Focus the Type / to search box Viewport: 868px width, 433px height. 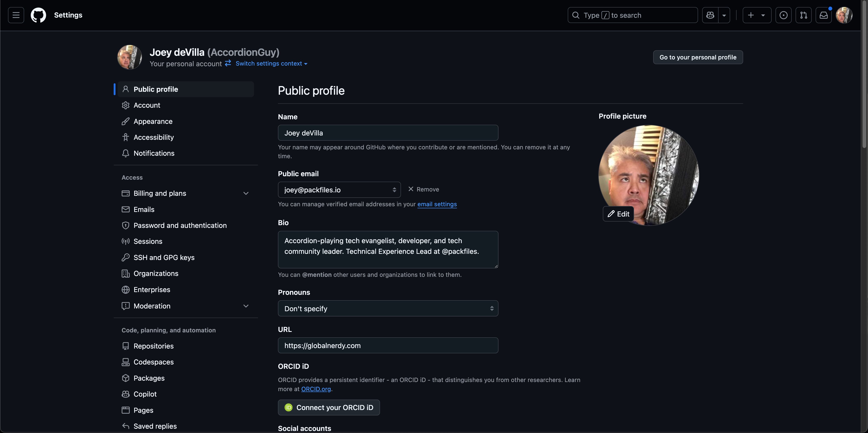pos(632,15)
